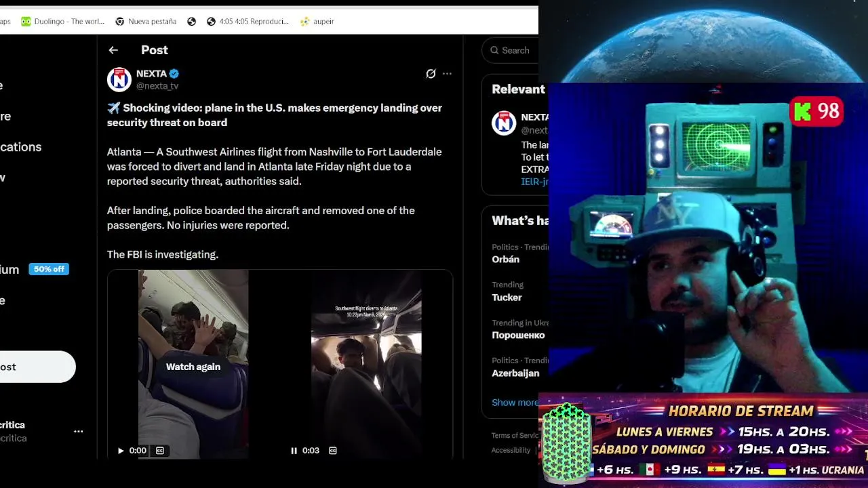Click 0:03 time on right video
Screen dimensions: 868x488
click(311, 450)
